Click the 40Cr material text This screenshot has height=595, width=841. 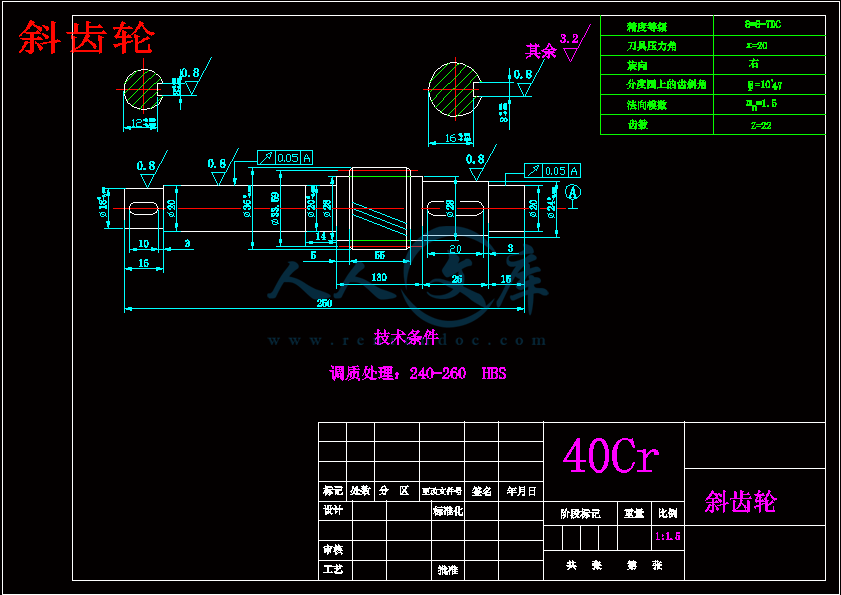(611, 456)
